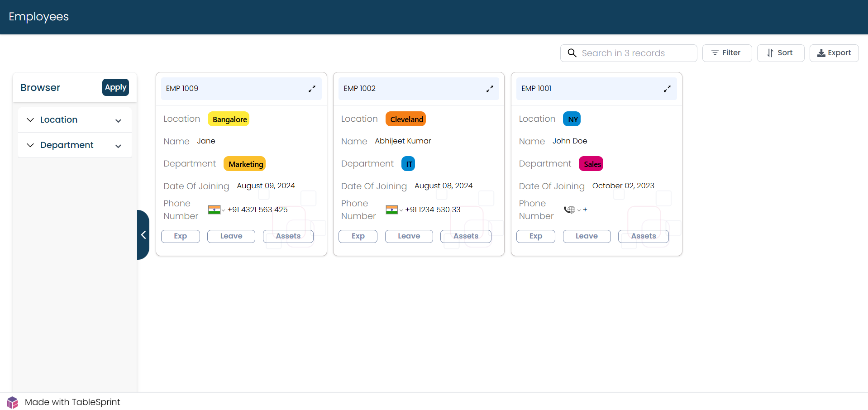Click globe phone icon on John Doe's card
868x410 pixels.
(x=569, y=210)
